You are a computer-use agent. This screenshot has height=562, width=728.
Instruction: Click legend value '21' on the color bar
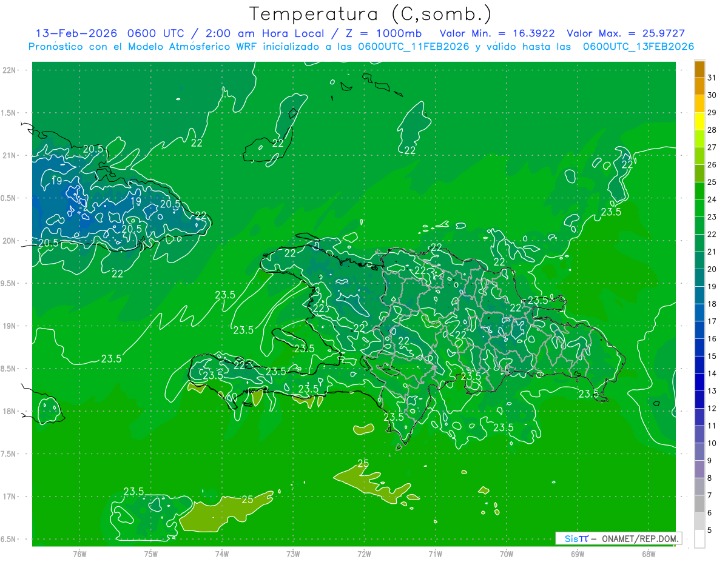(712, 251)
